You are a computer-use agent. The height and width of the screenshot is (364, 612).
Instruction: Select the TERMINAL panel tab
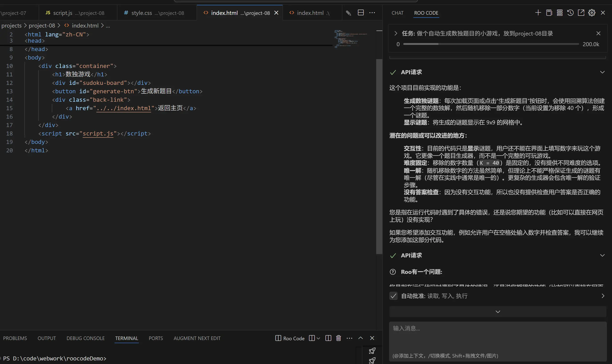(127, 338)
